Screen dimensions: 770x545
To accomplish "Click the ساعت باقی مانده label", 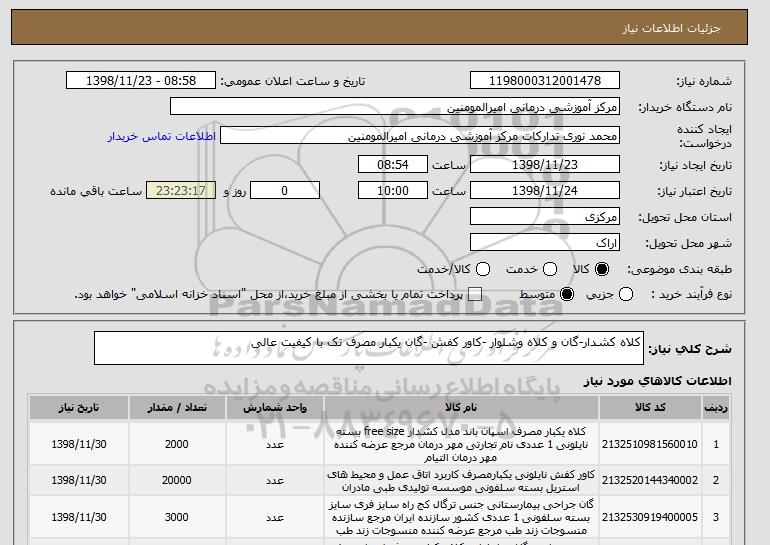I will coord(96,191).
